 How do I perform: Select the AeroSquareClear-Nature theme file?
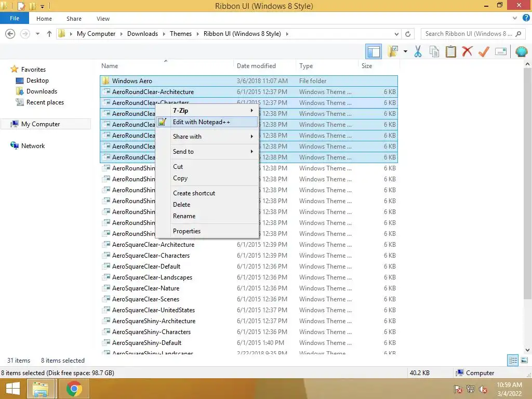(x=249, y=288)
